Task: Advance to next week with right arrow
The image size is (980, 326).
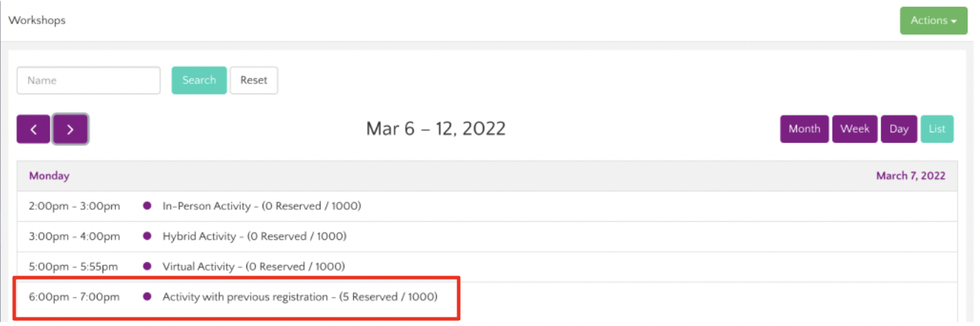Action: 71,129
